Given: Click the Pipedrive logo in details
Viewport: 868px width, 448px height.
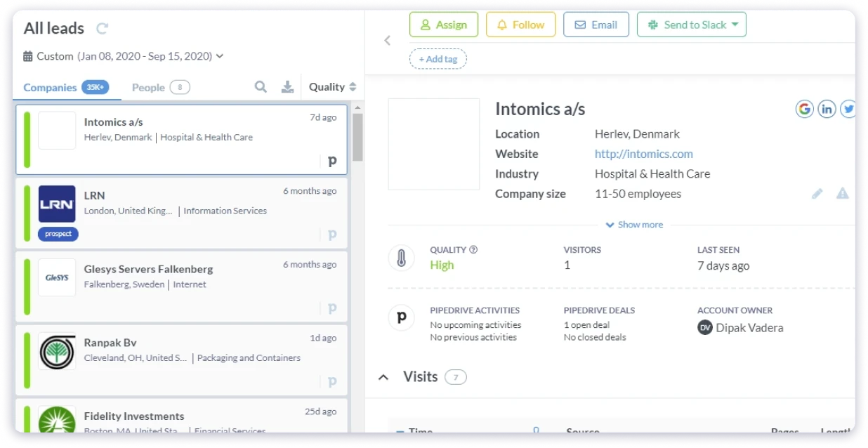Looking at the screenshot, I should pyautogui.click(x=401, y=318).
